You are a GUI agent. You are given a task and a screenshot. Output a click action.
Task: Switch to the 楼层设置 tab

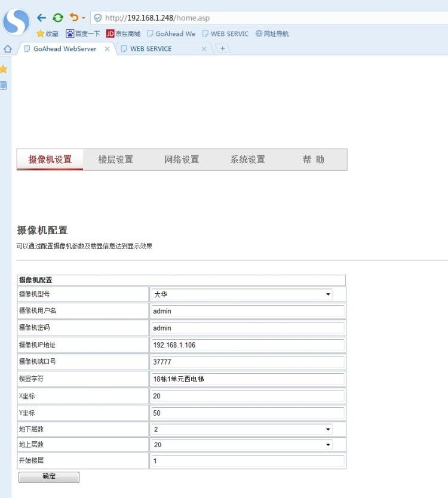click(x=116, y=159)
